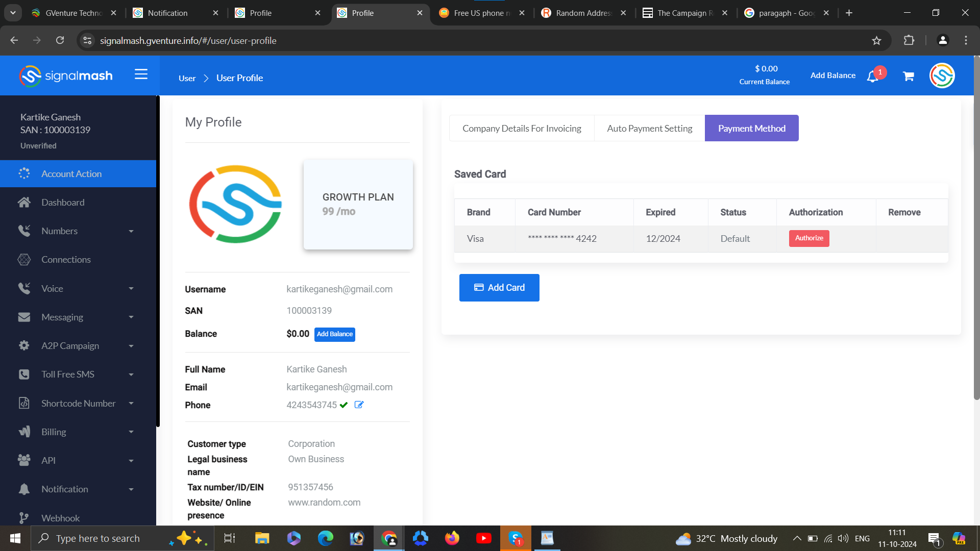Open the shopping cart icon
The height and width of the screenshot is (551, 980).
909,76
